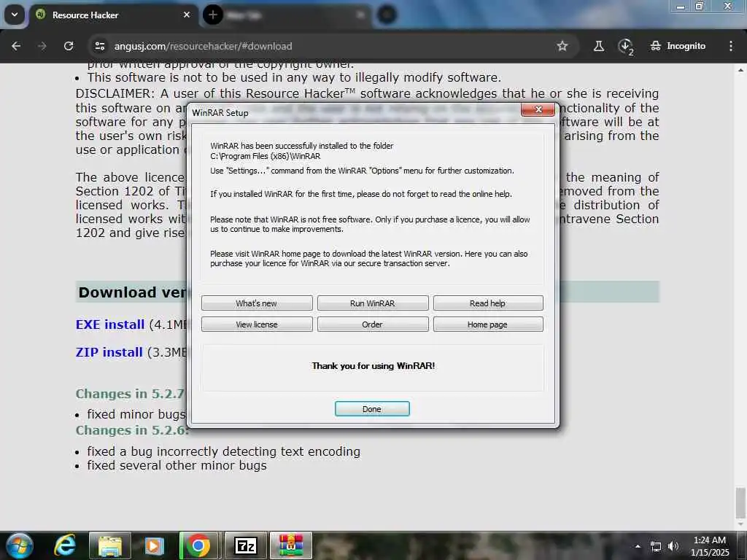Click the Order button

coord(373,324)
